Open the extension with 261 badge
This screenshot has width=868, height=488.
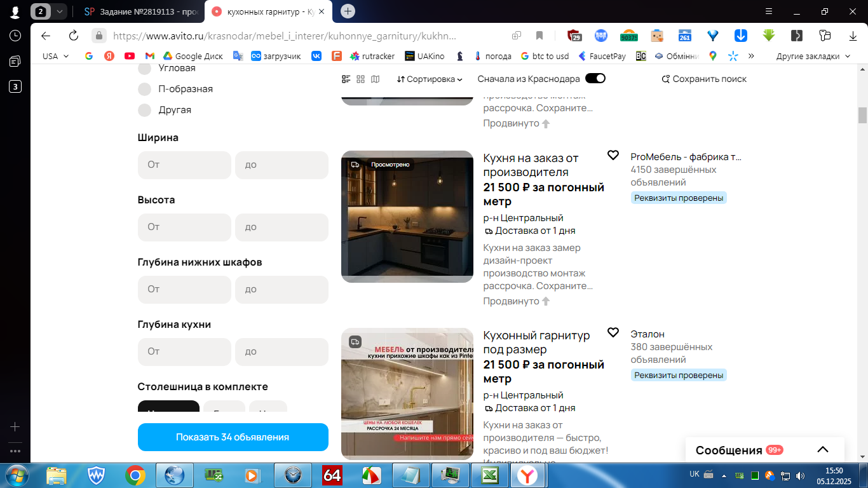click(685, 36)
